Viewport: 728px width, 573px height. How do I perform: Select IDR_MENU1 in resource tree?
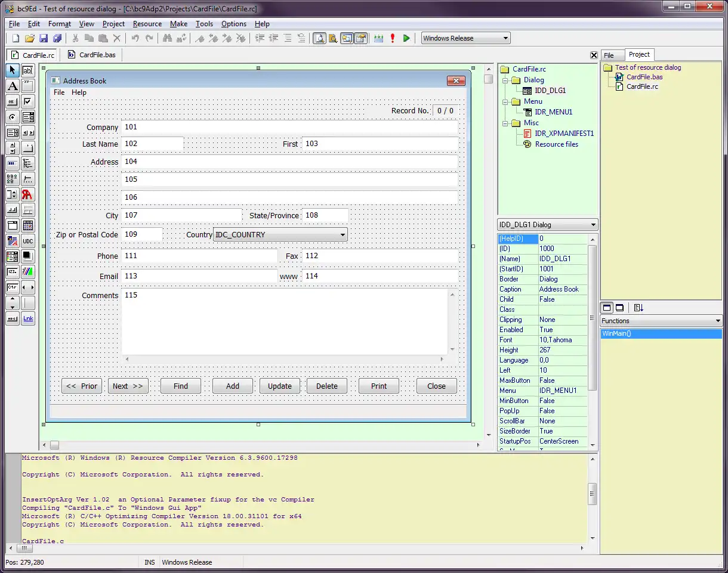click(x=553, y=112)
